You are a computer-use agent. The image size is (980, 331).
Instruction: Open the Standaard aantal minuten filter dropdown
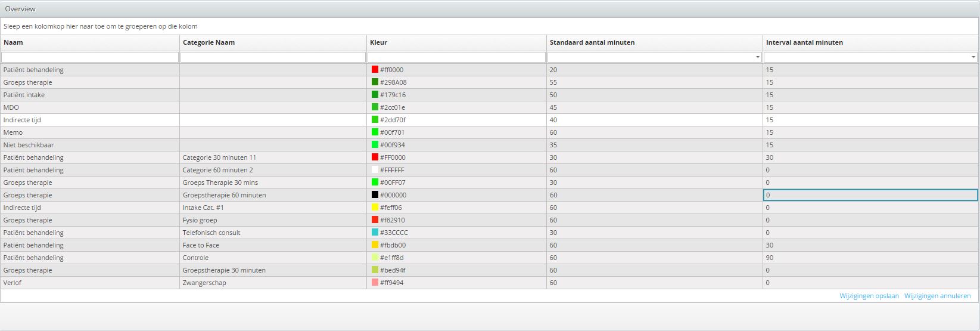point(757,57)
